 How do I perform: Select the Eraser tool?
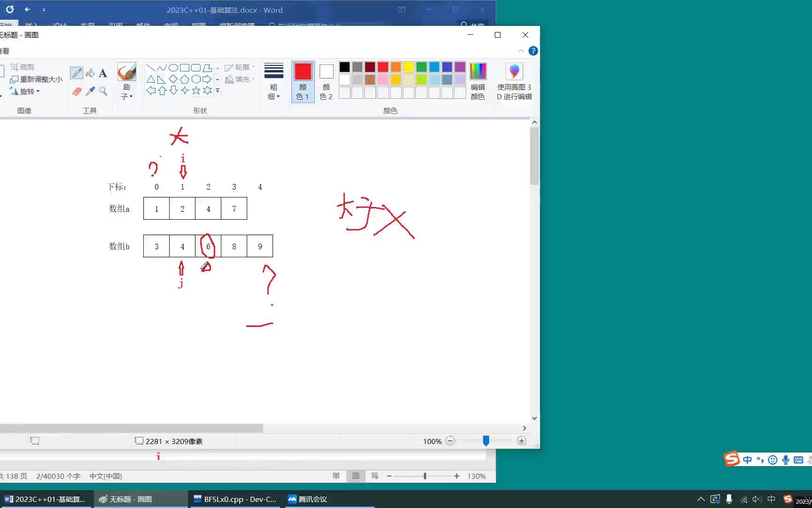pos(77,91)
